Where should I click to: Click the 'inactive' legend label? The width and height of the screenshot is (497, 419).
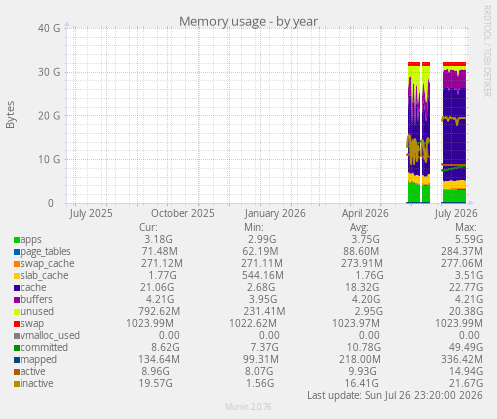pyautogui.click(x=37, y=383)
